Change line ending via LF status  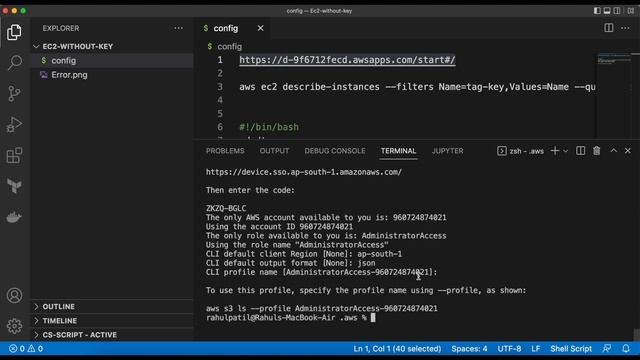[x=536, y=349]
